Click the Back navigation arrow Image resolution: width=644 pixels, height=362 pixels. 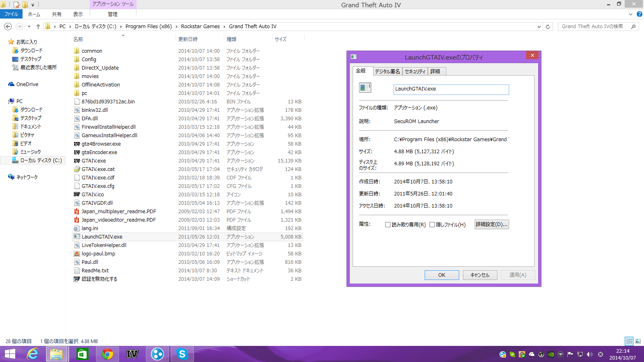8,27
